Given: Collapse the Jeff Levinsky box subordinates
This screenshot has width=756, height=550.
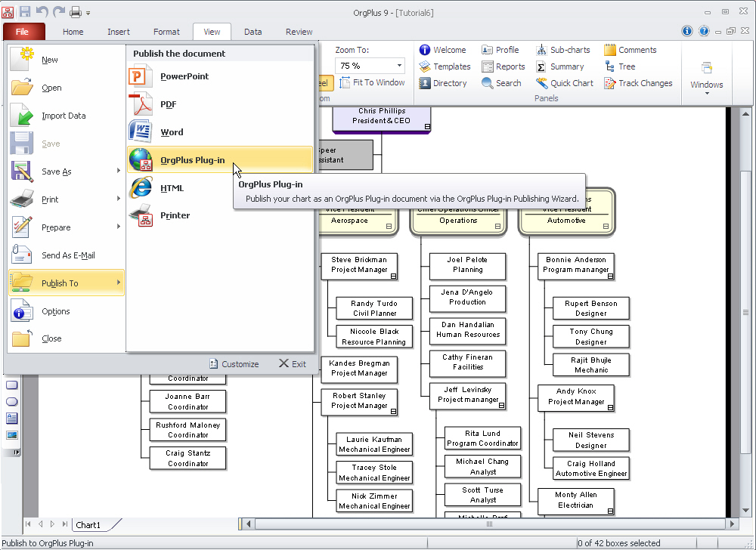Looking at the screenshot, I should pyautogui.click(x=501, y=406).
